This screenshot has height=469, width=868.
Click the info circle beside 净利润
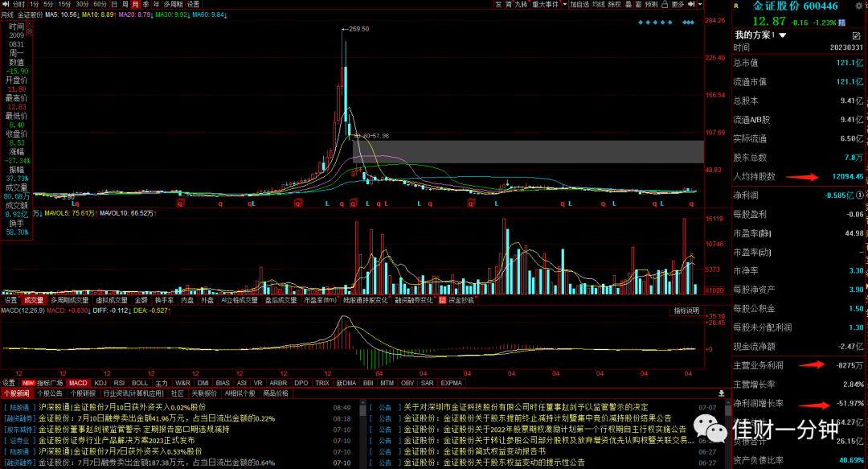point(860,195)
